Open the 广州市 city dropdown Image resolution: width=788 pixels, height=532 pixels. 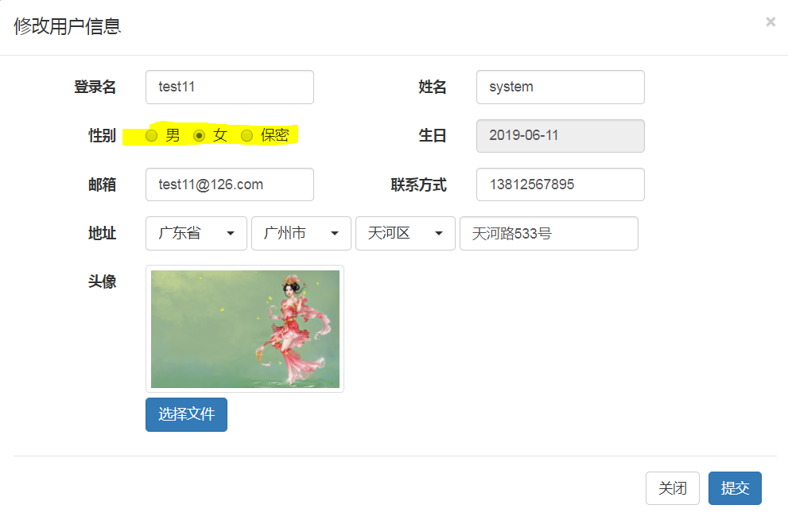pos(301,233)
